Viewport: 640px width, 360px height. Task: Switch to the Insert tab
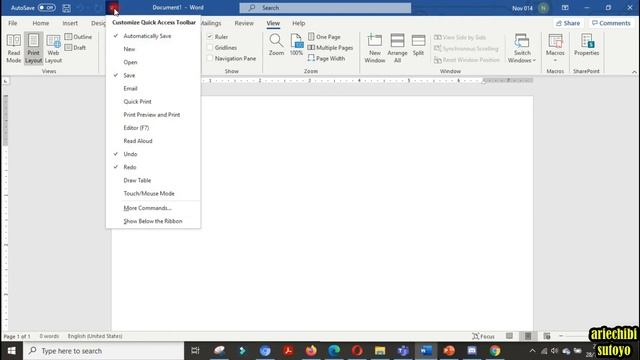point(70,23)
